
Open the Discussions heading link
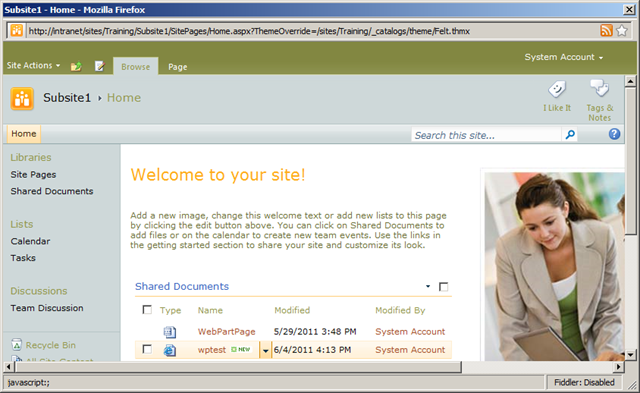(x=39, y=291)
